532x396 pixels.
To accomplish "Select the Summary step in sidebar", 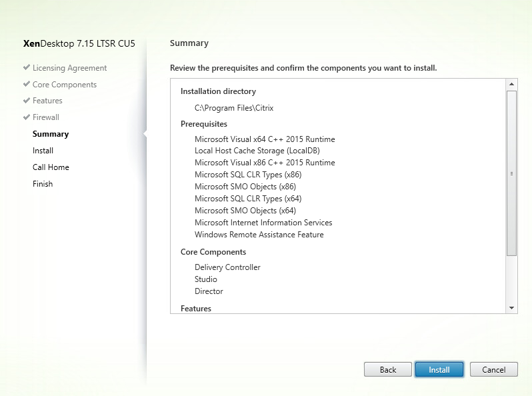I will point(51,134).
